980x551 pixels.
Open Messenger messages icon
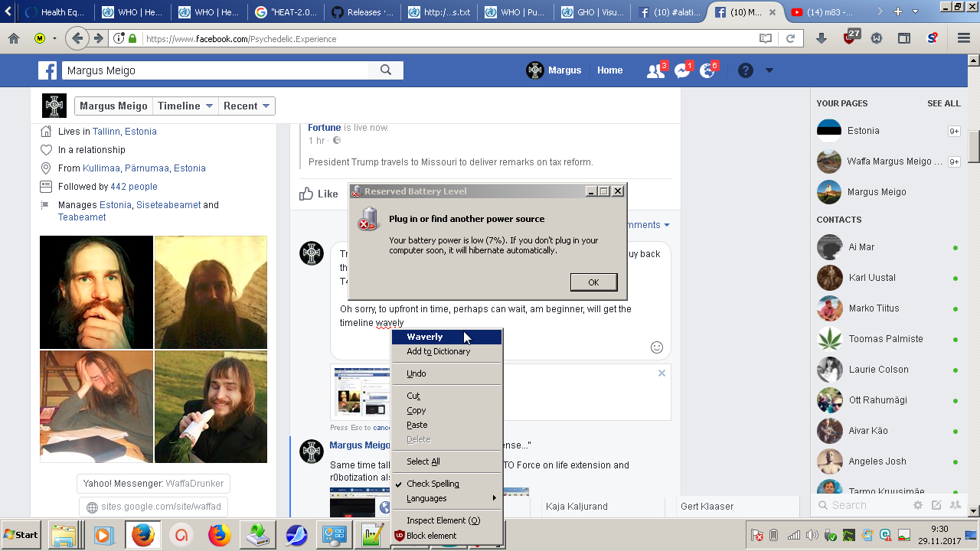pyautogui.click(x=681, y=70)
